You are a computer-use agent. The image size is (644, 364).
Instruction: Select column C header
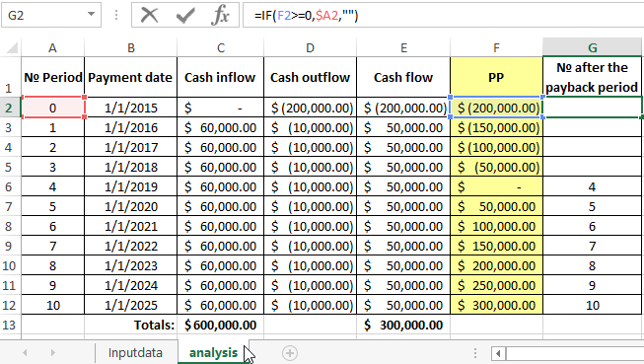[x=221, y=48]
